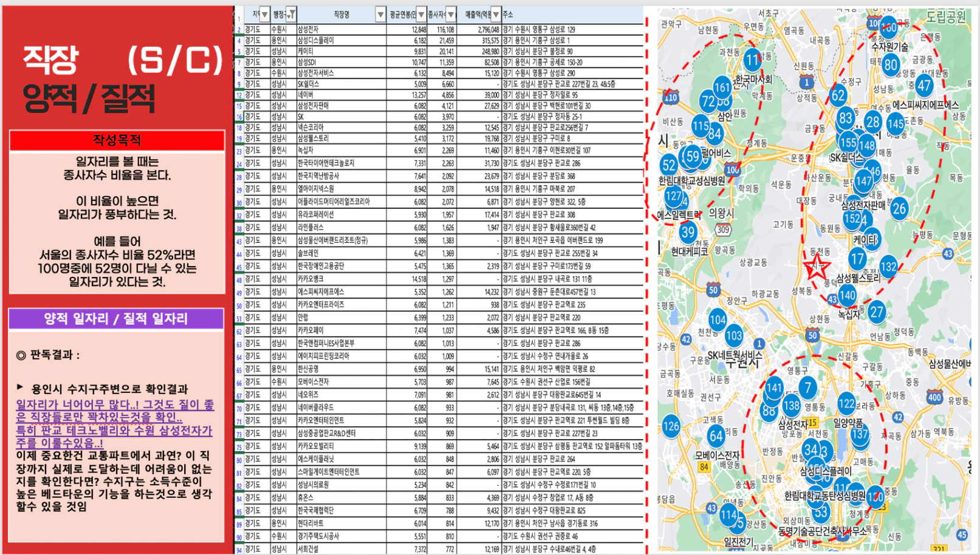Screen dimensions: 980x555
Task: Click map marker 104
Action: (718, 319)
